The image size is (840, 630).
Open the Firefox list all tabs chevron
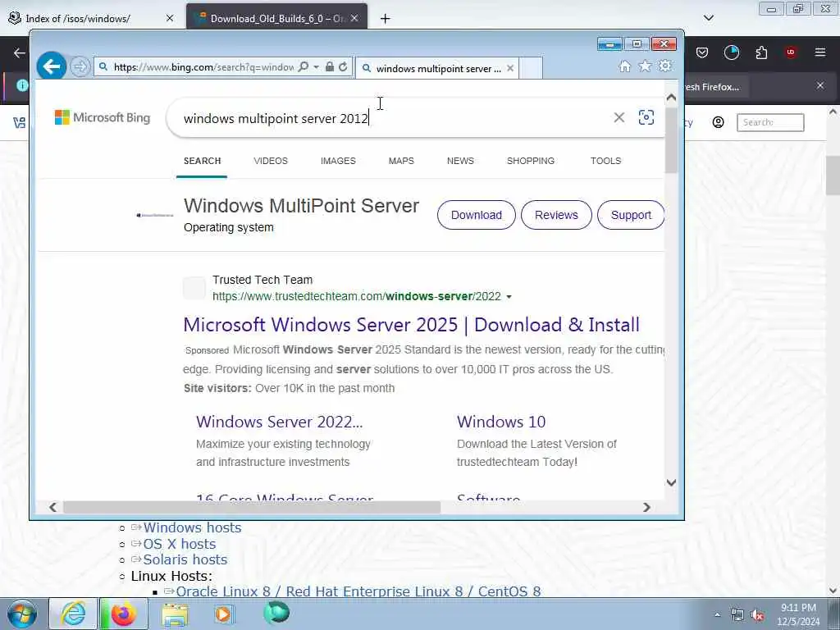pos(708,18)
